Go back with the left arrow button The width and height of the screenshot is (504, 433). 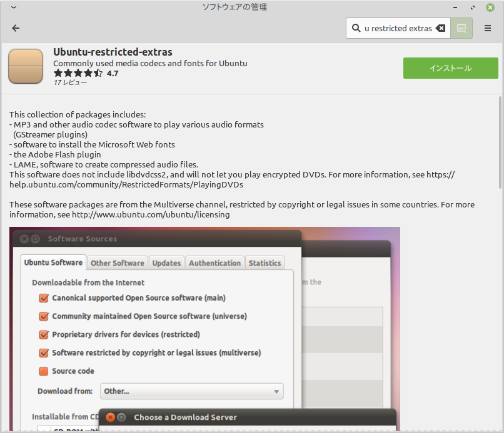[x=16, y=28]
